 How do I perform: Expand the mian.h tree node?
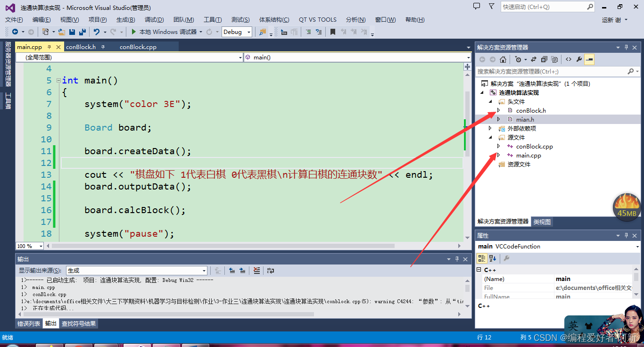(498, 119)
